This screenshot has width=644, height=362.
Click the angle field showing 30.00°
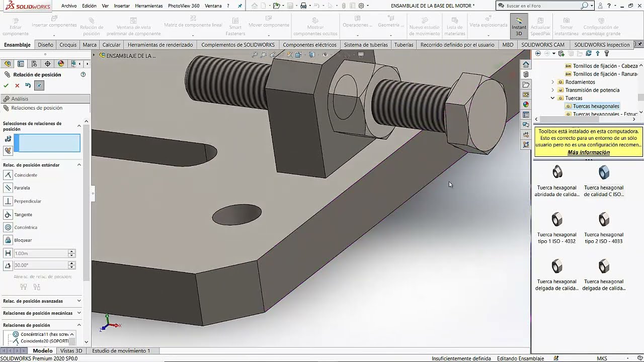(40, 265)
